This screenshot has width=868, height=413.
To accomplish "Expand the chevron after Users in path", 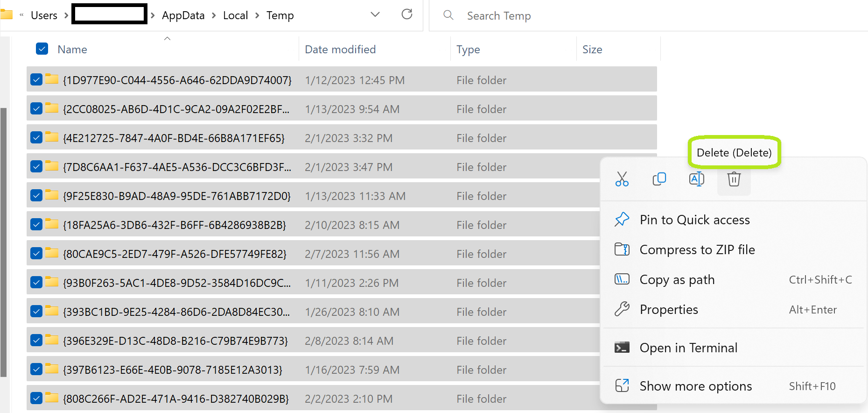I will [x=66, y=15].
